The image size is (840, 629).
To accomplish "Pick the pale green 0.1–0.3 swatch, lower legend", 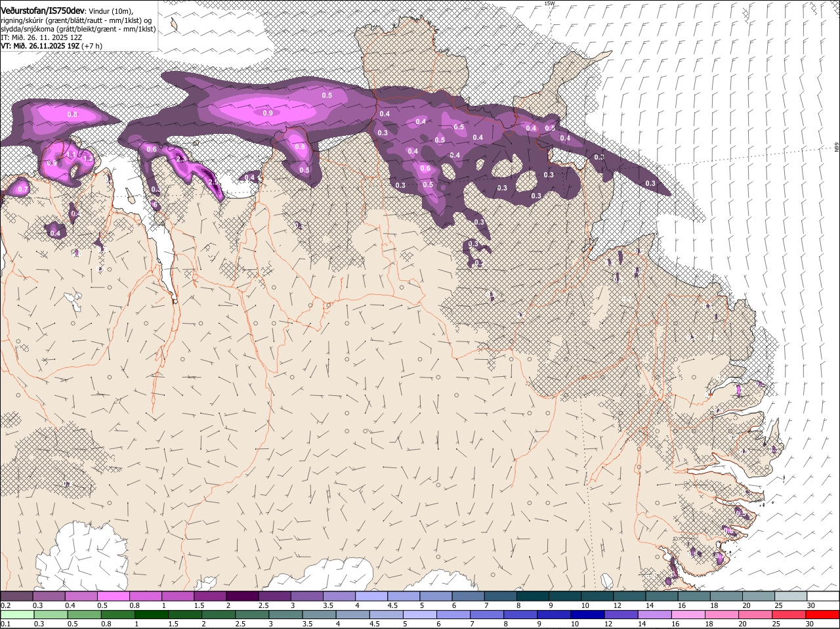I will coord(16,615).
